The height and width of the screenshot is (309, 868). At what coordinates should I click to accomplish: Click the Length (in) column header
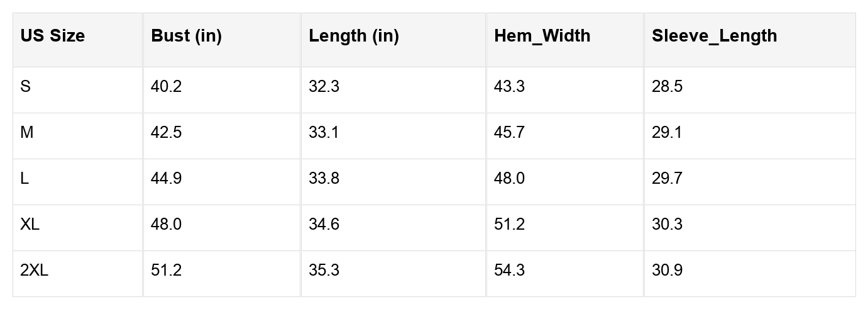353,36
